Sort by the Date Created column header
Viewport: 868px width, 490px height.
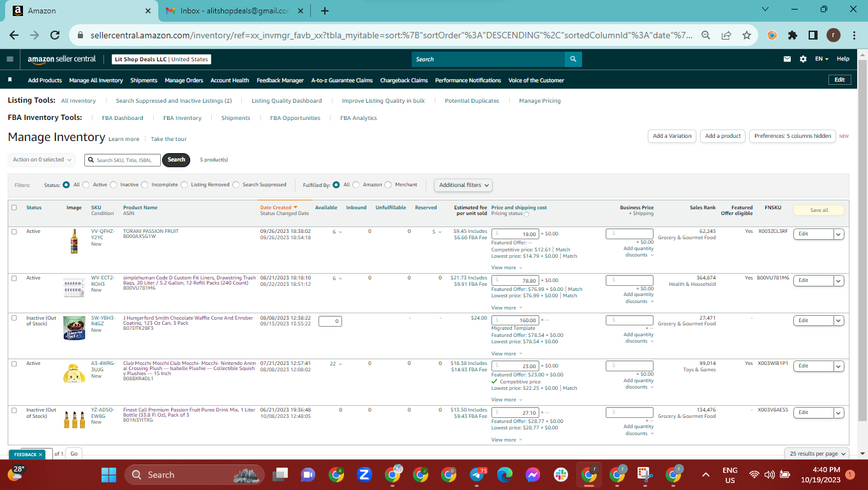276,207
